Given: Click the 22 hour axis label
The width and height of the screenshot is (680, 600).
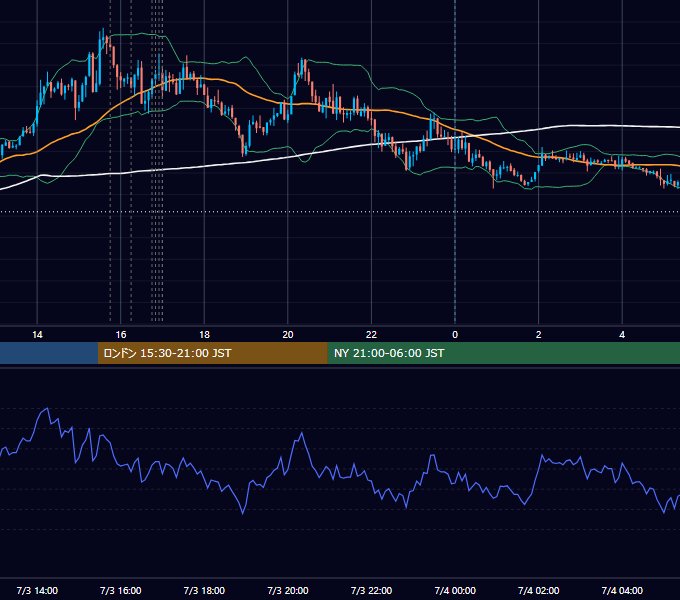Looking at the screenshot, I should click(x=371, y=335).
